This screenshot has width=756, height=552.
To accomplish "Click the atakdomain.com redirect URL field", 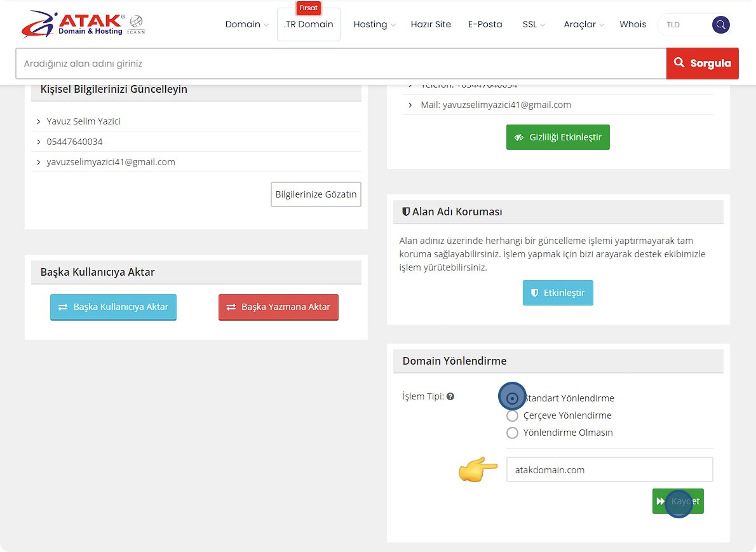I will coord(609,469).
